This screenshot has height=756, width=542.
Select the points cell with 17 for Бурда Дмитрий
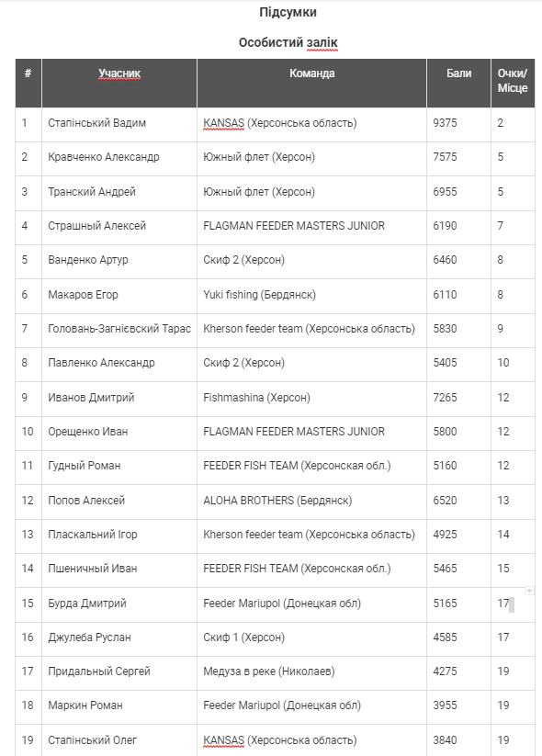(x=513, y=604)
